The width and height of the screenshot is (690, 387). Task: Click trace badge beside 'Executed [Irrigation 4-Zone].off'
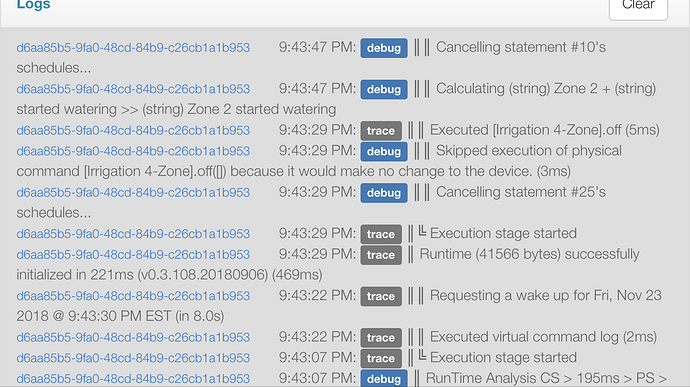click(x=381, y=131)
